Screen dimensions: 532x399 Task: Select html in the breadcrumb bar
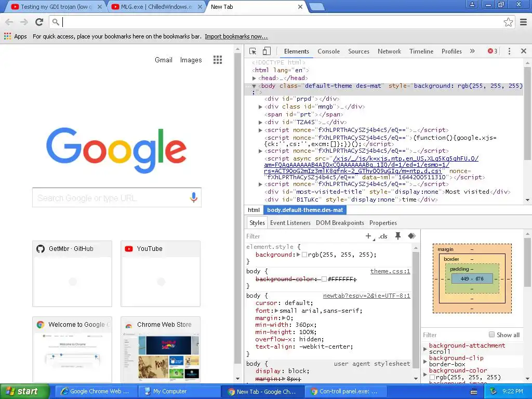[x=254, y=210]
